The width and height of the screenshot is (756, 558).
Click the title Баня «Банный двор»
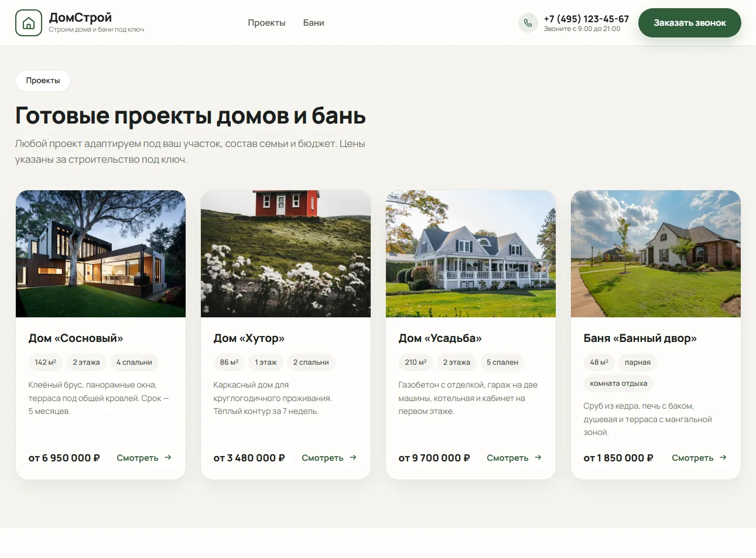640,338
